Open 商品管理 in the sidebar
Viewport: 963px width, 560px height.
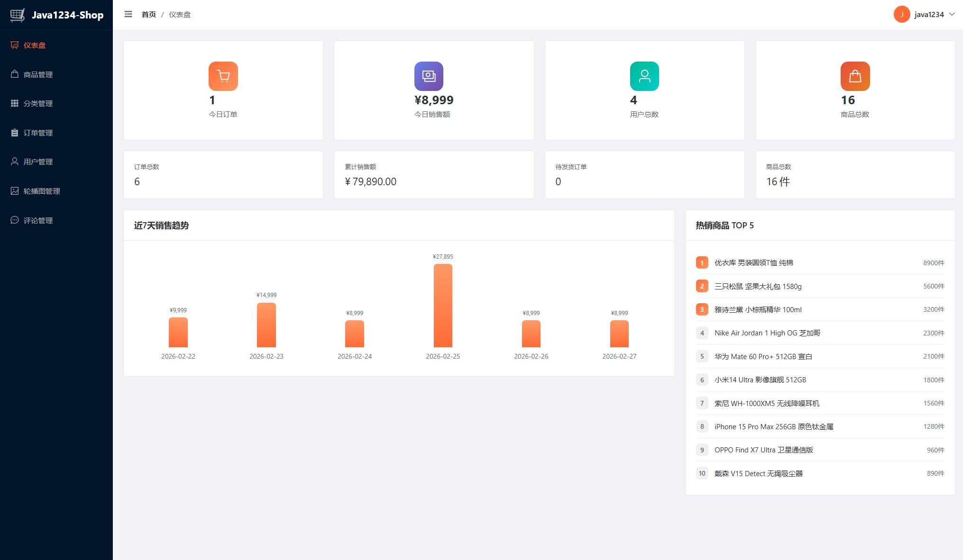coord(38,74)
